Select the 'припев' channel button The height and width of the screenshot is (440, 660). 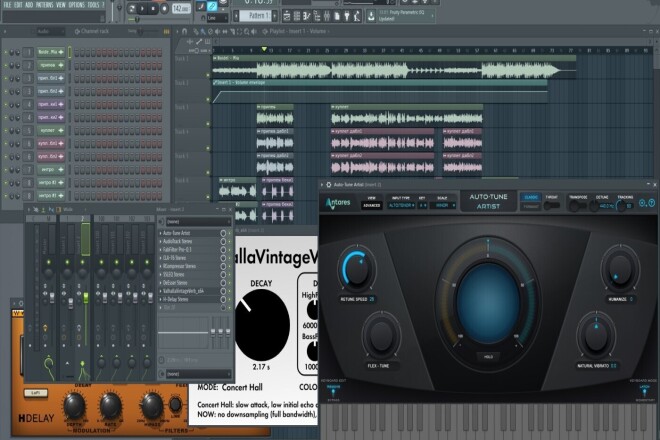51,65
